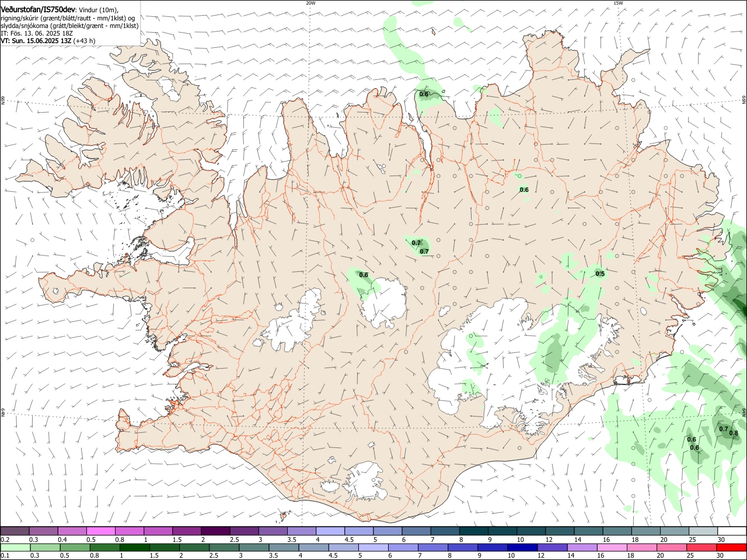Click the 'VT: Sun. 15.06.2025 13Z (+43 h)' line

[x=48, y=41]
